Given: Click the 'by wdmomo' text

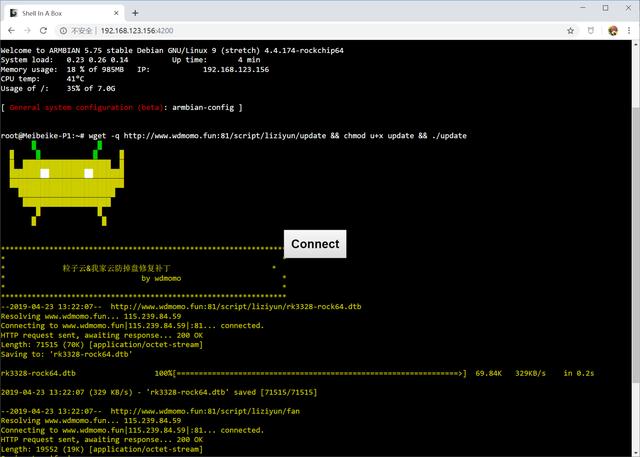Looking at the screenshot, I should click(161, 278).
